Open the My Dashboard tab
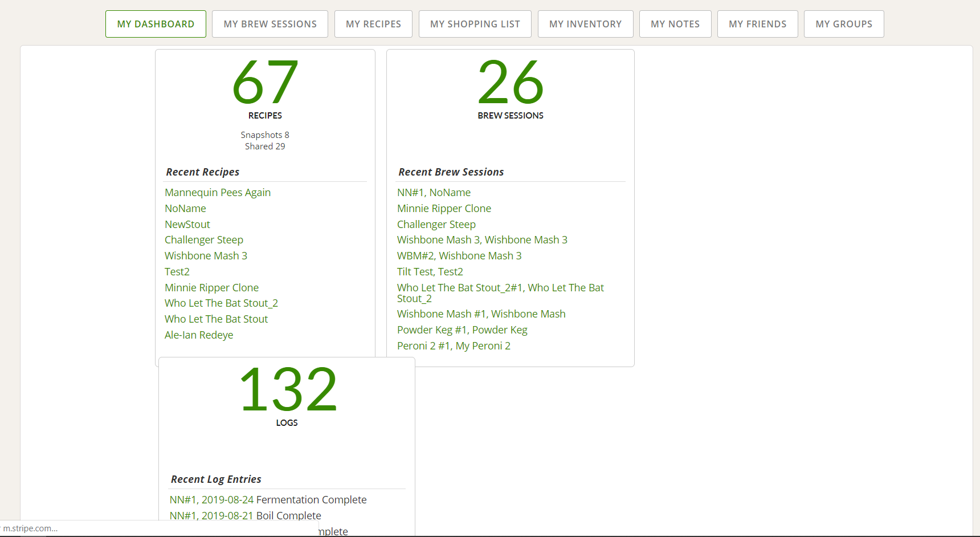Image resolution: width=980 pixels, height=537 pixels. [x=156, y=24]
